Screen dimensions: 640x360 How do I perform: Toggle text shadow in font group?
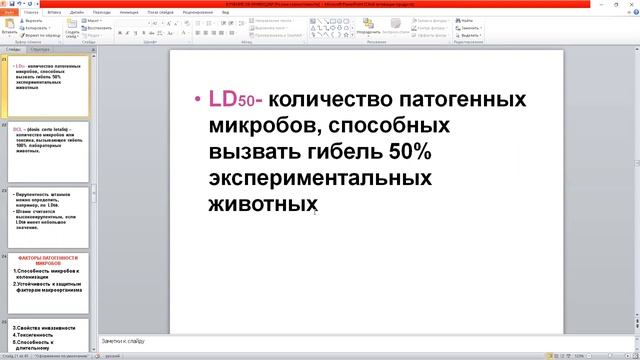(143, 33)
